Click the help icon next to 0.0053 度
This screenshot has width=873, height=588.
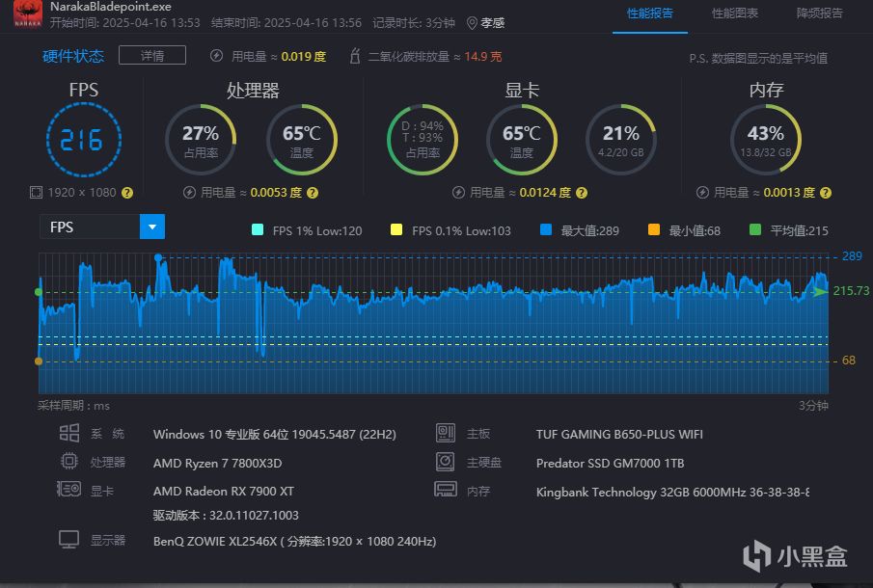(x=313, y=193)
